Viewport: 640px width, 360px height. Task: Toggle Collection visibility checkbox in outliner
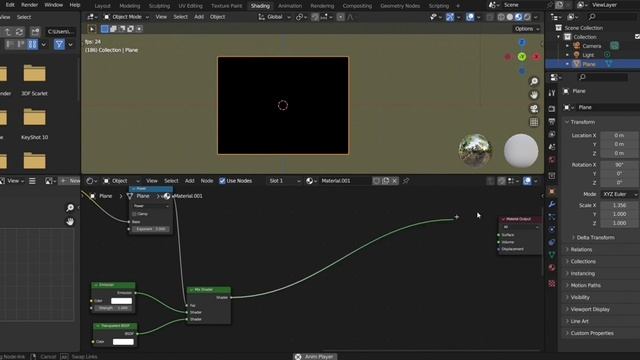(x=637, y=37)
